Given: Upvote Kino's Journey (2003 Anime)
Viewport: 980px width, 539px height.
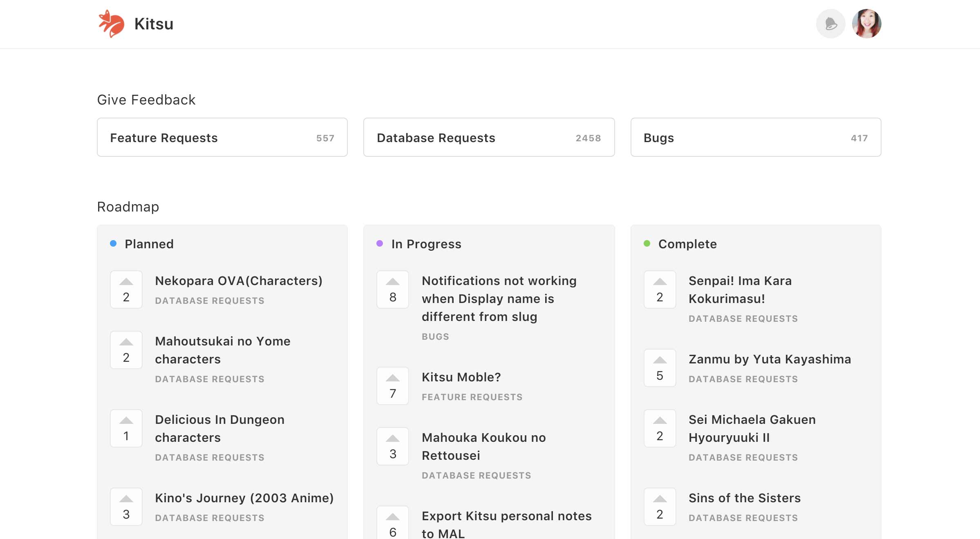Looking at the screenshot, I should click(126, 507).
